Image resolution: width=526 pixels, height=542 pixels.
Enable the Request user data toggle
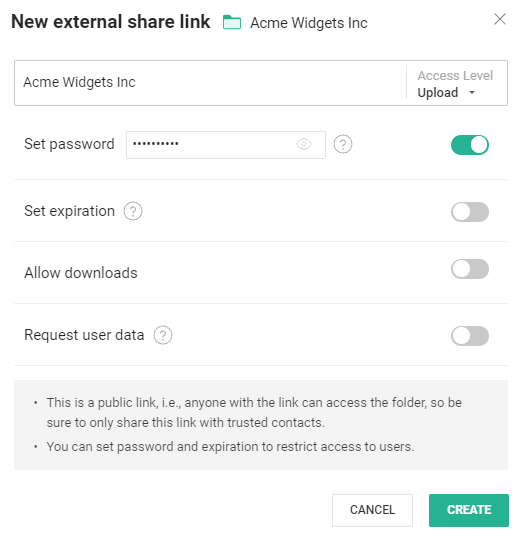click(470, 336)
